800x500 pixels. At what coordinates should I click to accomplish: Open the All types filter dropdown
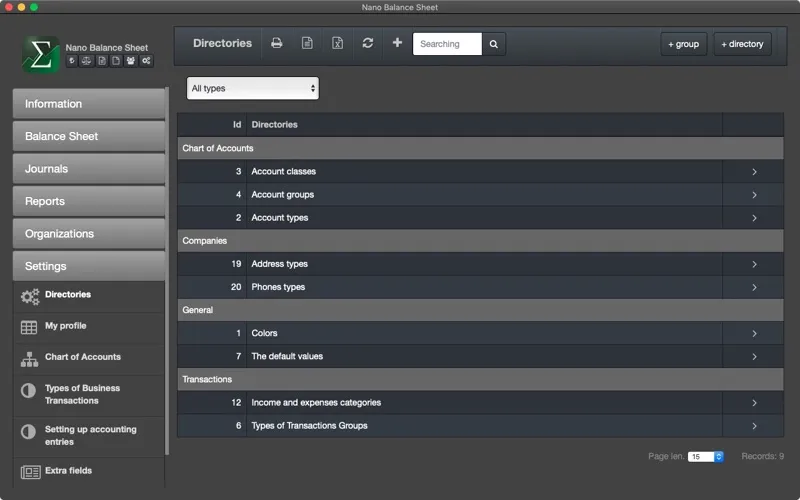pyautogui.click(x=253, y=88)
